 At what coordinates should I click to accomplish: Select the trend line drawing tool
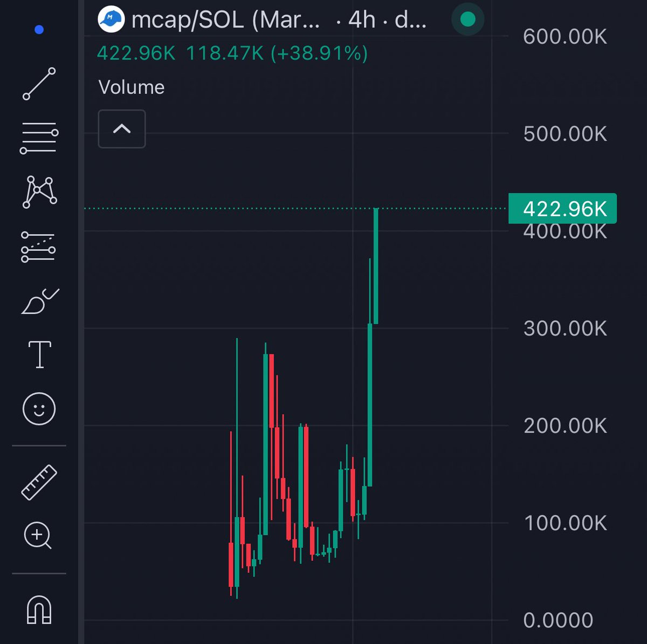tap(39, 84)
